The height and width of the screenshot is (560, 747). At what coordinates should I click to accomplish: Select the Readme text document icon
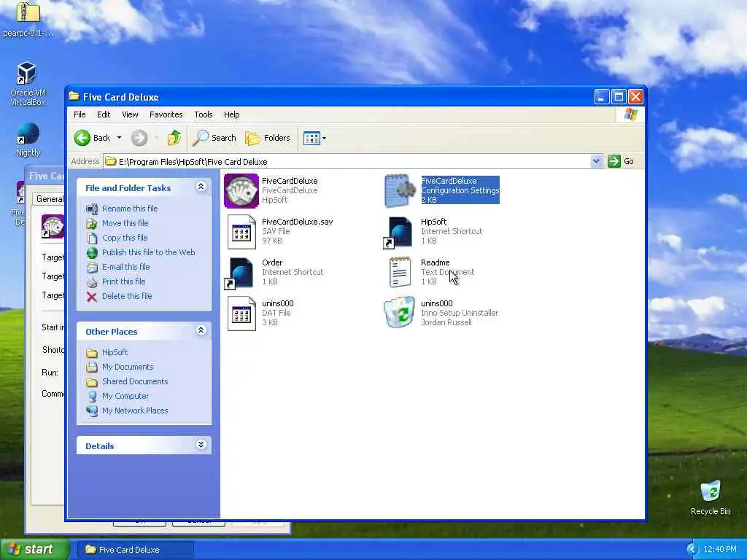click(x=400, y=273)
